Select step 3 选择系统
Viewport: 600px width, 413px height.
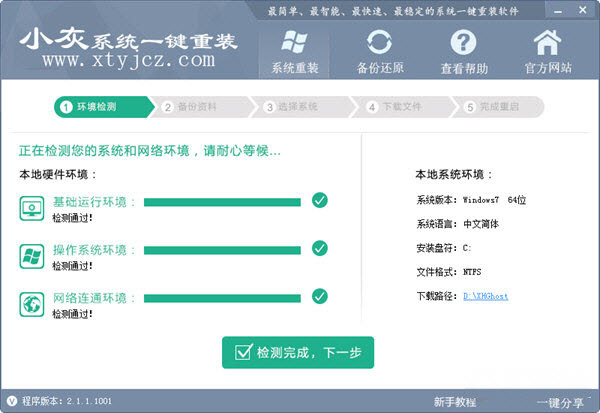pyautogui.click(x=303, y=107)
